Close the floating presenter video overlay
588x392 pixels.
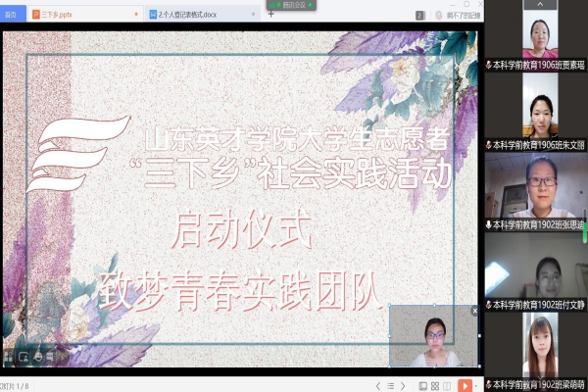point(474,311)
